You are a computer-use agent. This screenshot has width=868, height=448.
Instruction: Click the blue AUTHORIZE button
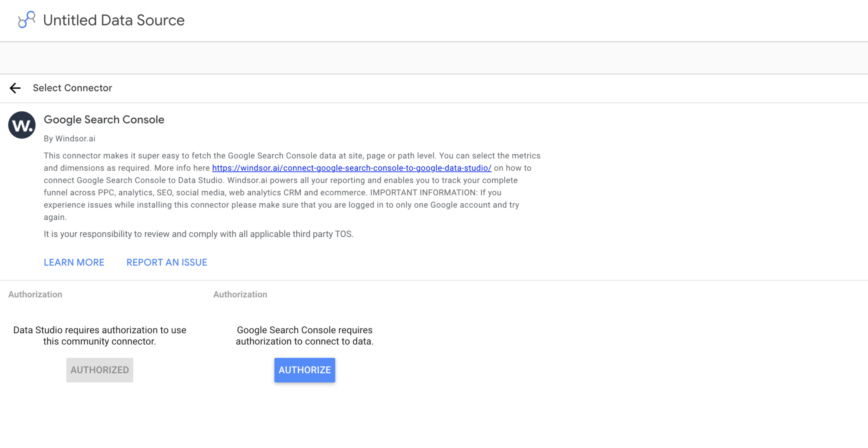click(x=305, y=370)
